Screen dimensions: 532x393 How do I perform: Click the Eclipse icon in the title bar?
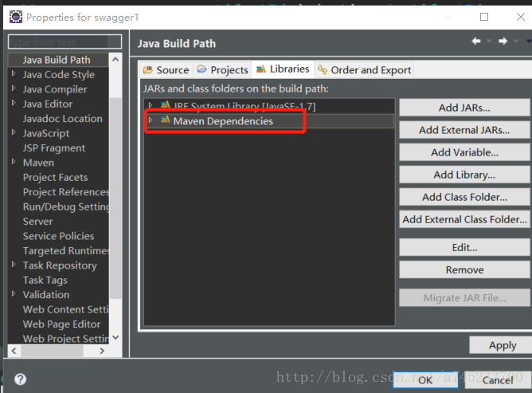click(x=16, y=17)
